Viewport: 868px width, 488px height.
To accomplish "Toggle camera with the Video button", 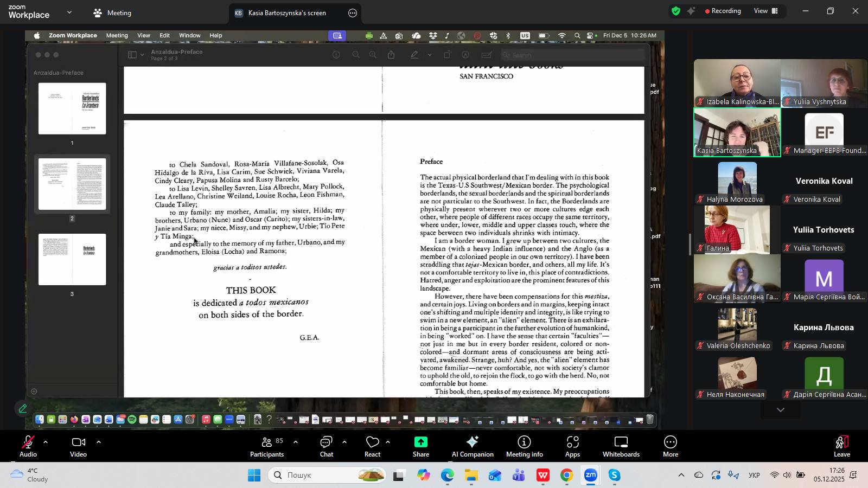I will click(x=78, y=446).
